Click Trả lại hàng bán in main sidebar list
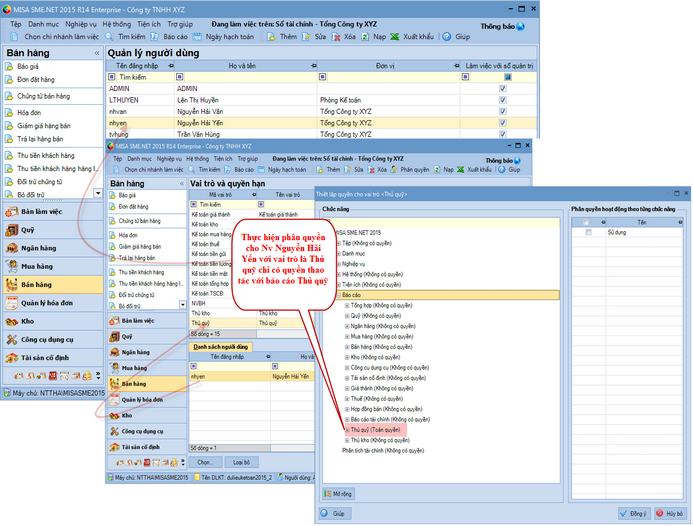Screen dimensions: 693x526 coord(40,139)
